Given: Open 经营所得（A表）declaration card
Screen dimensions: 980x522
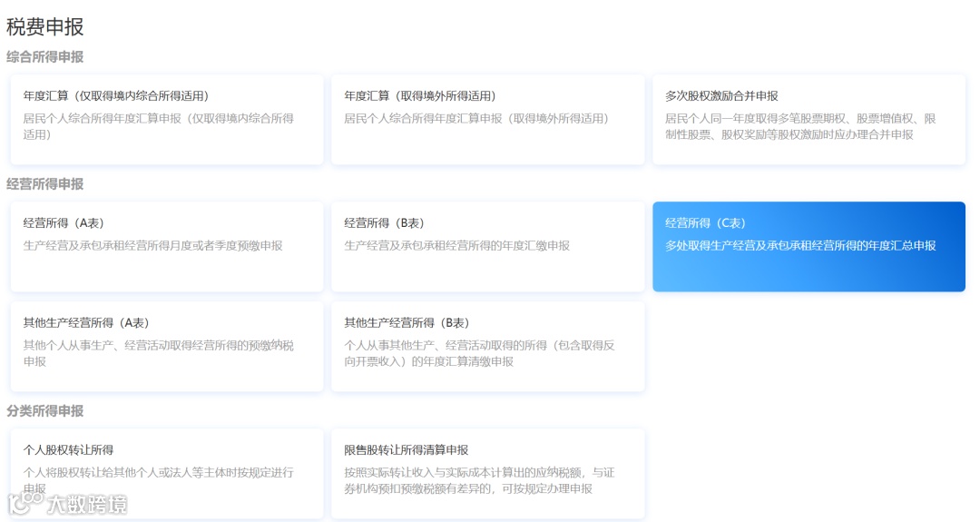Looking at the screenshot, I should 167,246.
